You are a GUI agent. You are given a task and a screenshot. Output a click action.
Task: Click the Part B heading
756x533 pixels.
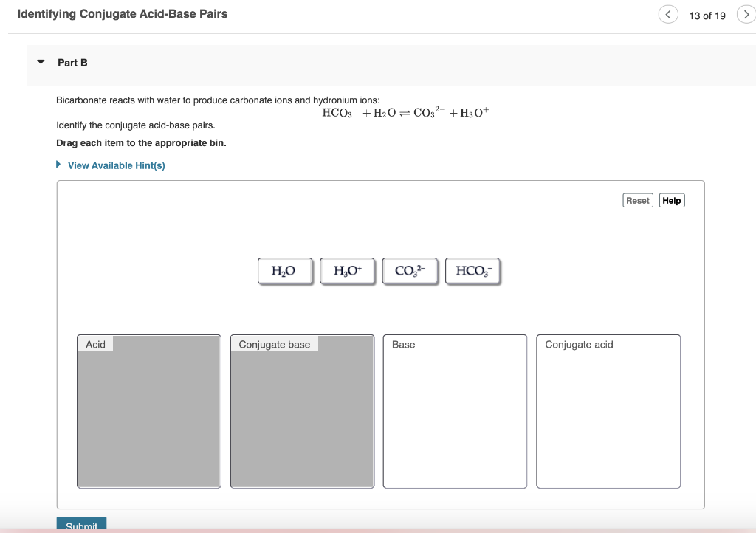coord(72,63)
